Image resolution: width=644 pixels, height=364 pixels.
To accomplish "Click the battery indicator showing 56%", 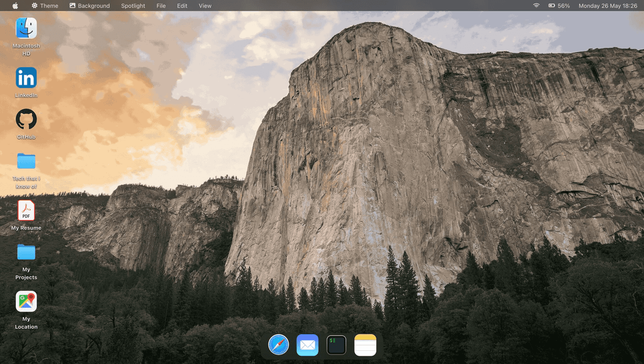I will pos(556,5).
